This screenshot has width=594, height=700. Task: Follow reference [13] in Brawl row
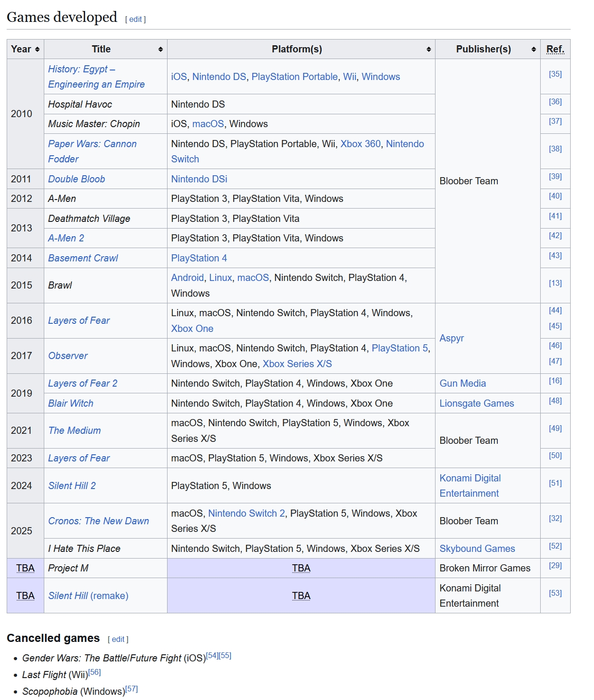point(555,283)
